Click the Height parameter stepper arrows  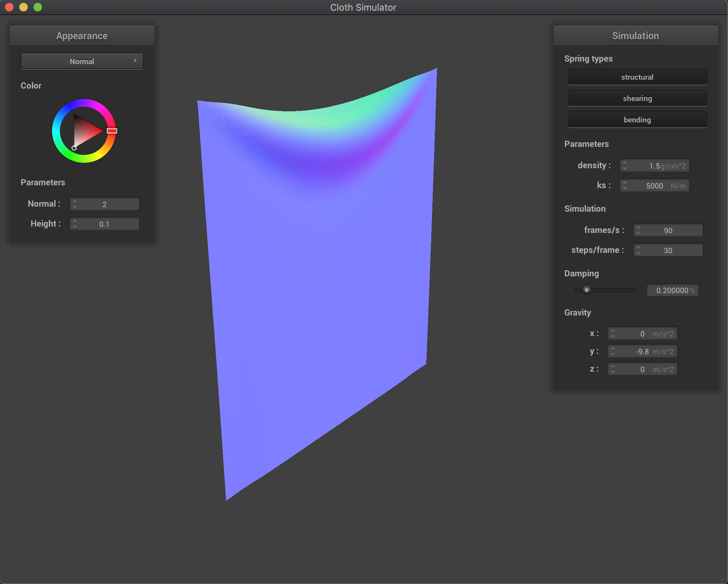pyautogui.click(x=75, y=224)
